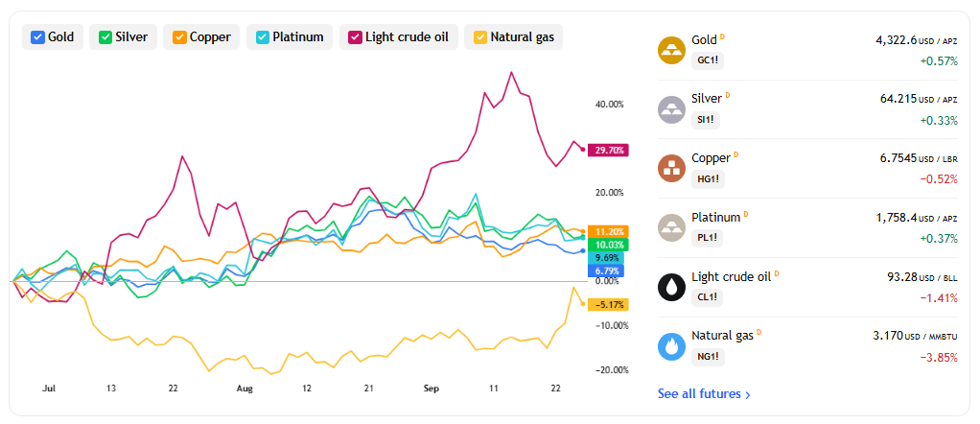
Task: Click the Sep label on the time axis
Action: (x=432, y=389)
